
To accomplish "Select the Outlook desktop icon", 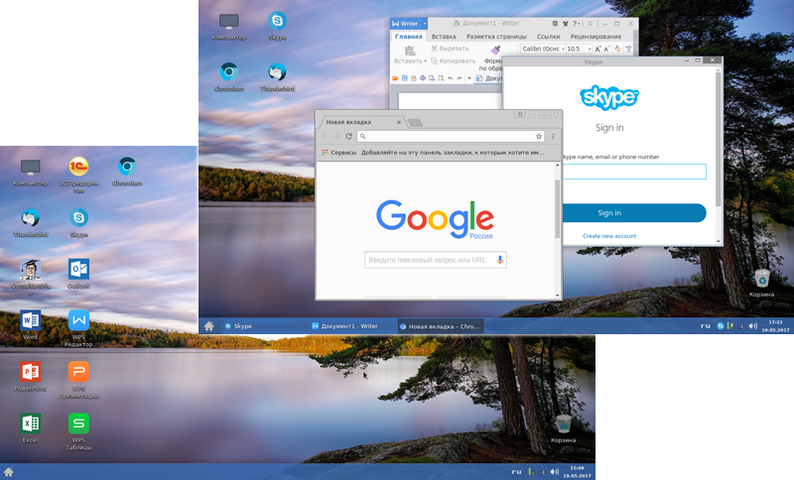I will 78,269.
